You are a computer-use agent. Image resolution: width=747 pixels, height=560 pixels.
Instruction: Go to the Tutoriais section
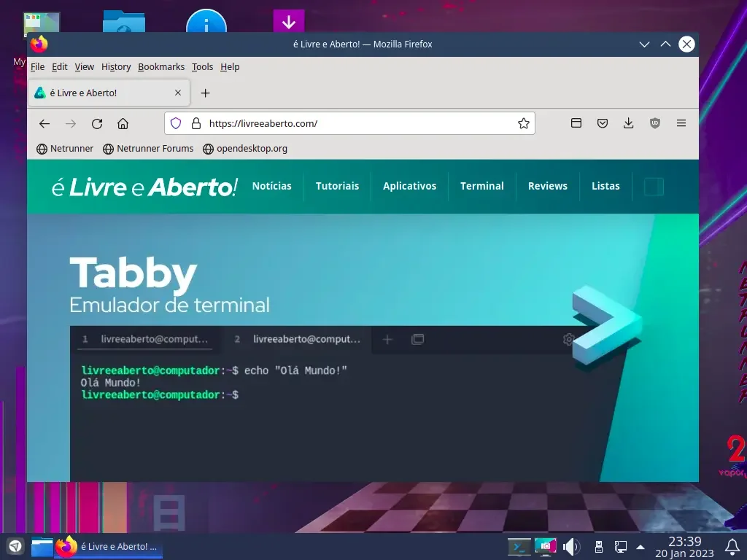pos(337,186)
